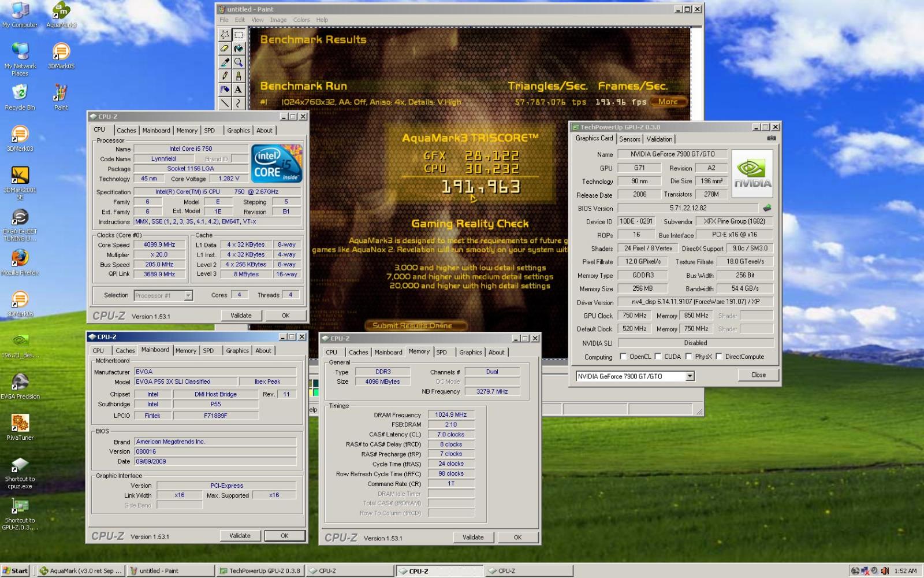Select the Magnifier tool in Paint
Viewport: 924px width, 578px height.
tap(239, 62)
